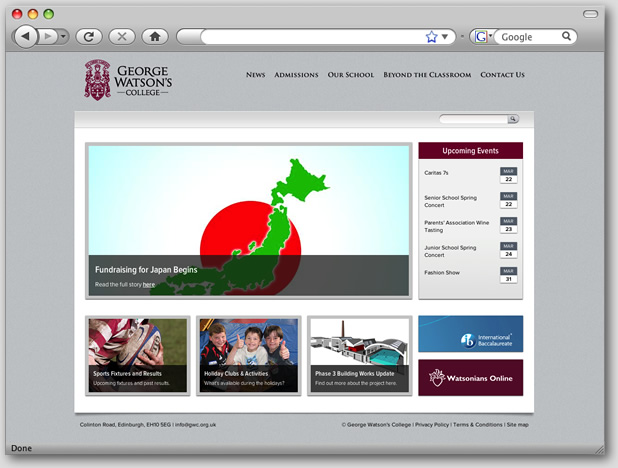This screenshot has height=468, width=618.
Task: Click the site search magnifier button
Action: coord(513,119)
